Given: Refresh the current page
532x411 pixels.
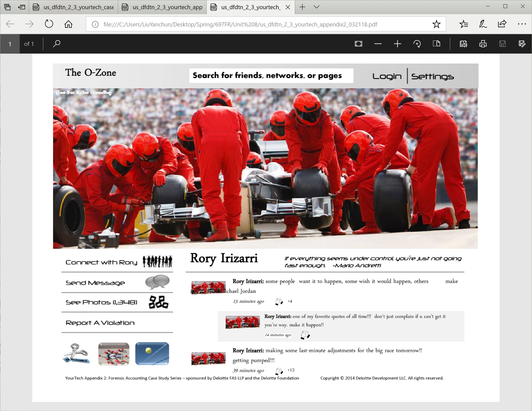Looking at the screenshot, I should tap(49, 24).
